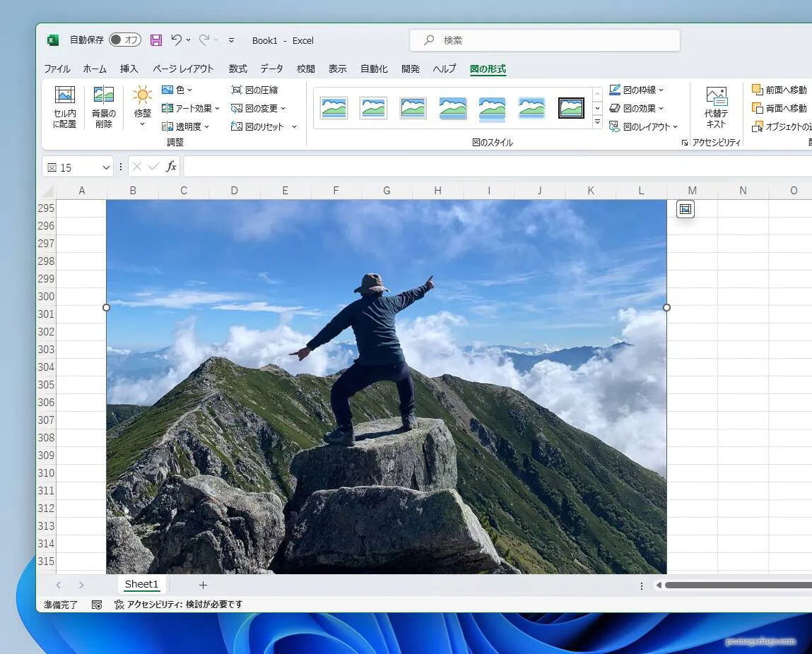Open the Undo history dropdown arrow

tap(189, 40)
